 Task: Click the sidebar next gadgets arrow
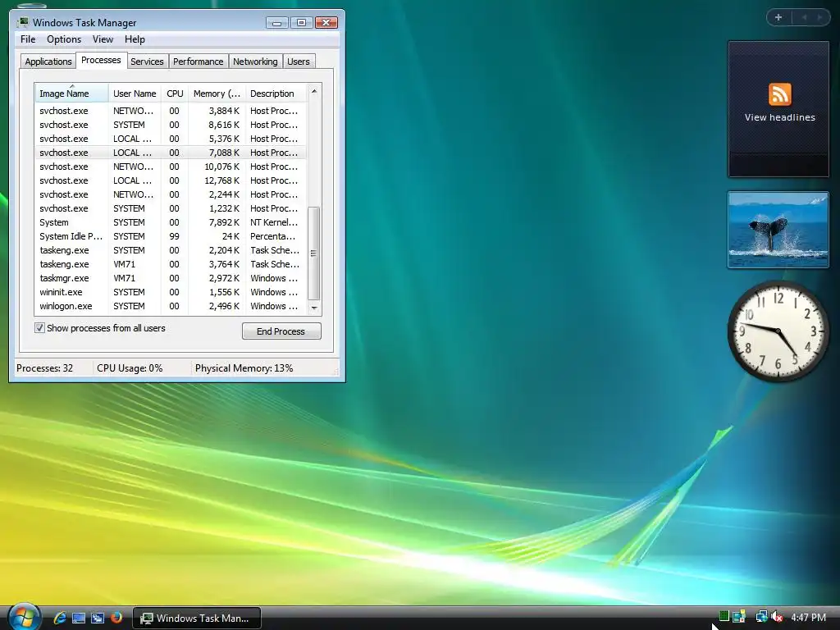pyautogui.click(x=819, y=17)
